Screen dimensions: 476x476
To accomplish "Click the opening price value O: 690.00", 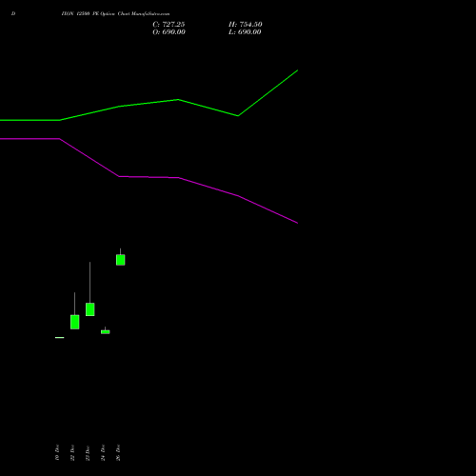I will pos(169,32).
